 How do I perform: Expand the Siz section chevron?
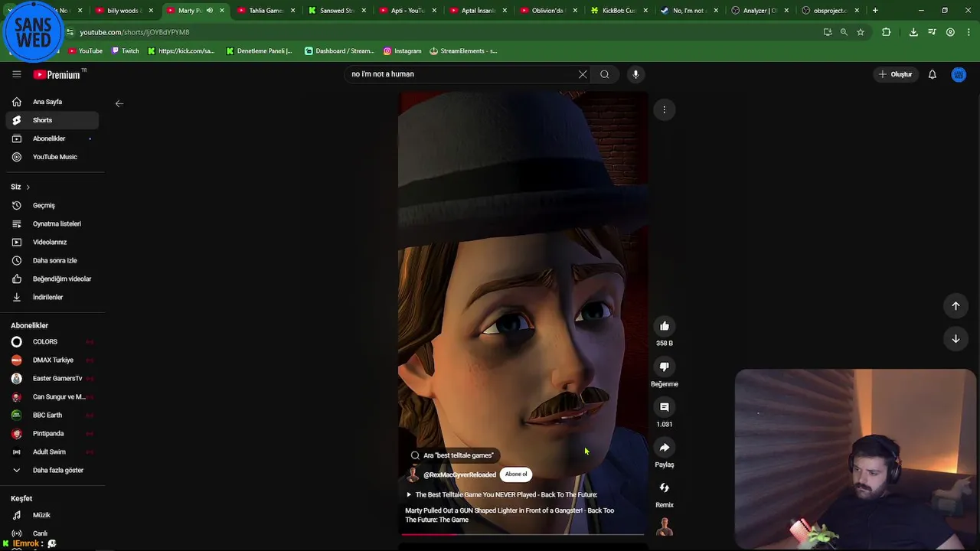pyautogui.click(x=28, y=187)
